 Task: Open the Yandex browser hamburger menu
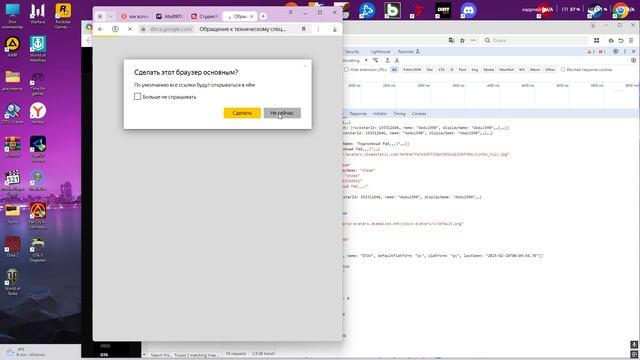click(x=291, y=12)
